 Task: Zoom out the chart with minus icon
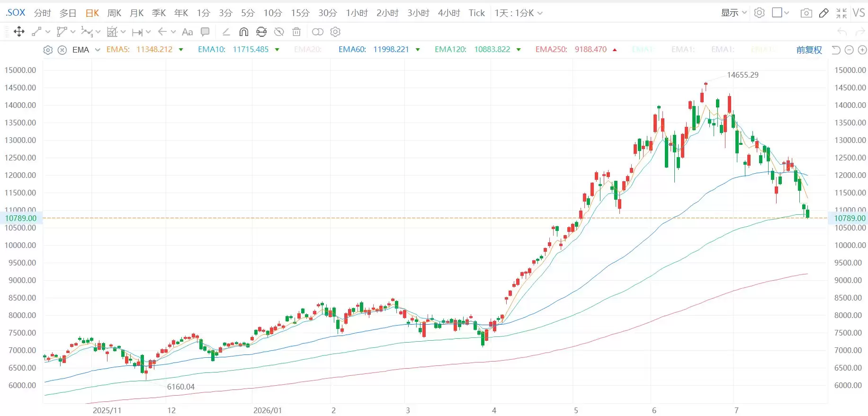[849, 50]
